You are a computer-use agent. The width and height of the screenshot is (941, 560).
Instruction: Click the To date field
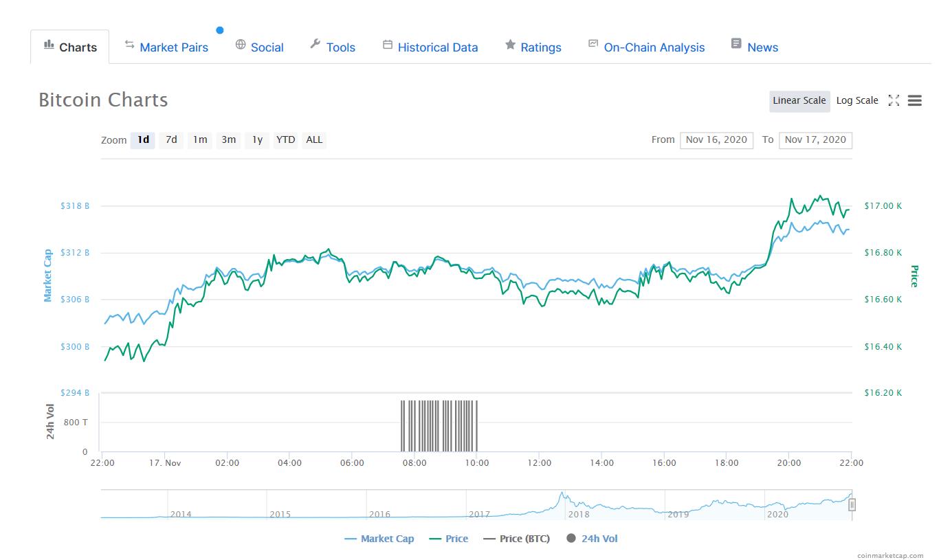click(x=815, y=139)
